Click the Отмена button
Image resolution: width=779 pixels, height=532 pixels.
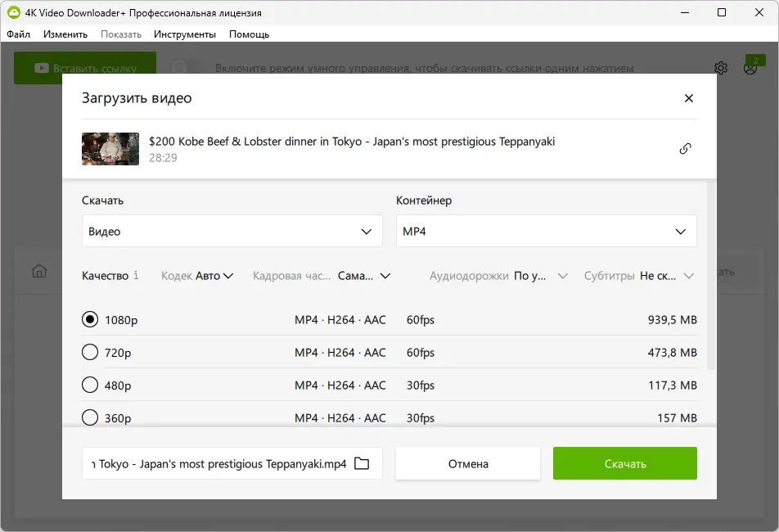(468, 463)
